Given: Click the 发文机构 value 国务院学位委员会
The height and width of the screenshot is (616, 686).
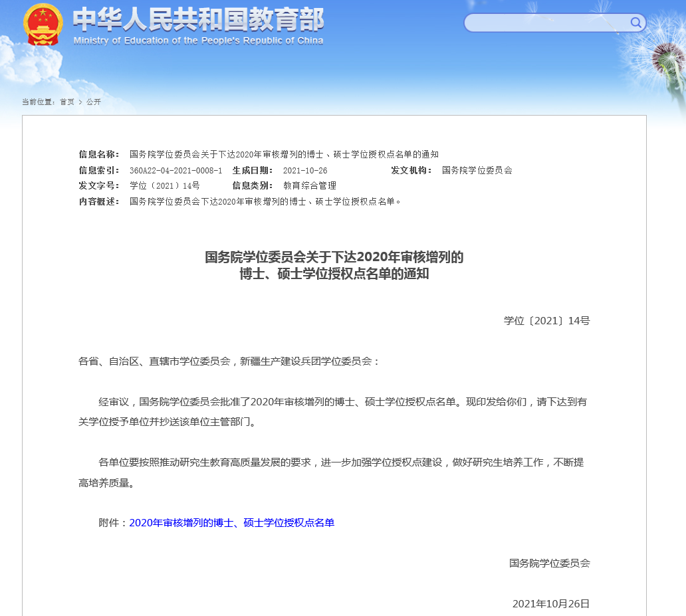Looking at the screenshot, I should click(x=477, y=170).
